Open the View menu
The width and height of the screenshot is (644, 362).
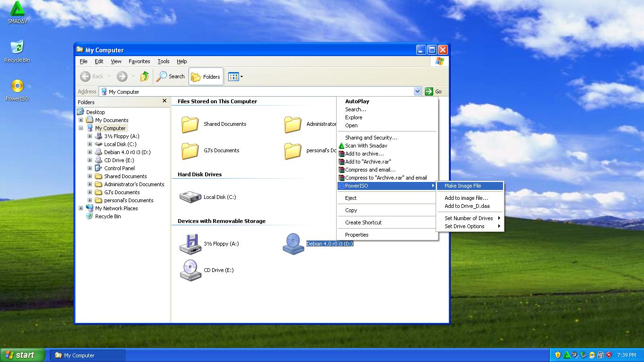(x=116, y=61)
